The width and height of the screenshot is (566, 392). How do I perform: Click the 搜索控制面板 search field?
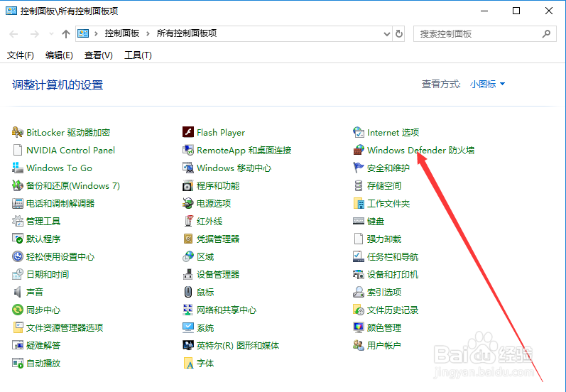485,34
